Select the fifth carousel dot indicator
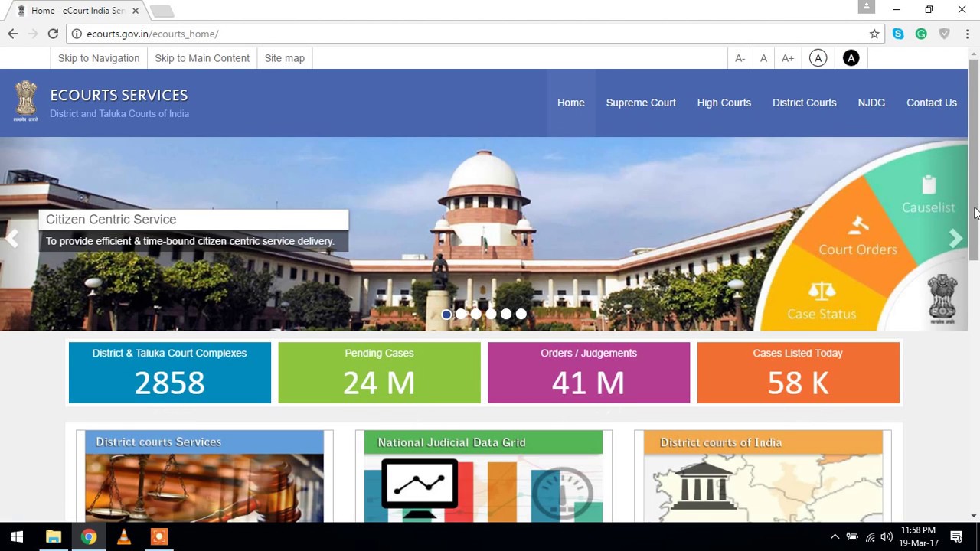This screenshot has height=551, width=980. [x=506, y=314]
